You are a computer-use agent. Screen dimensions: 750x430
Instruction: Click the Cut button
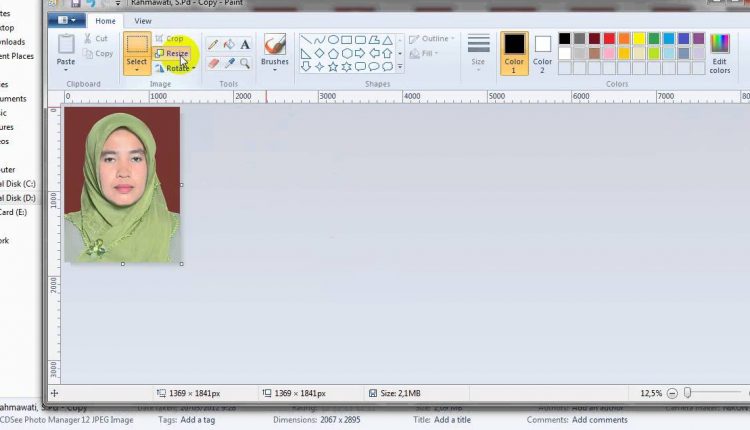click(96, 38)
